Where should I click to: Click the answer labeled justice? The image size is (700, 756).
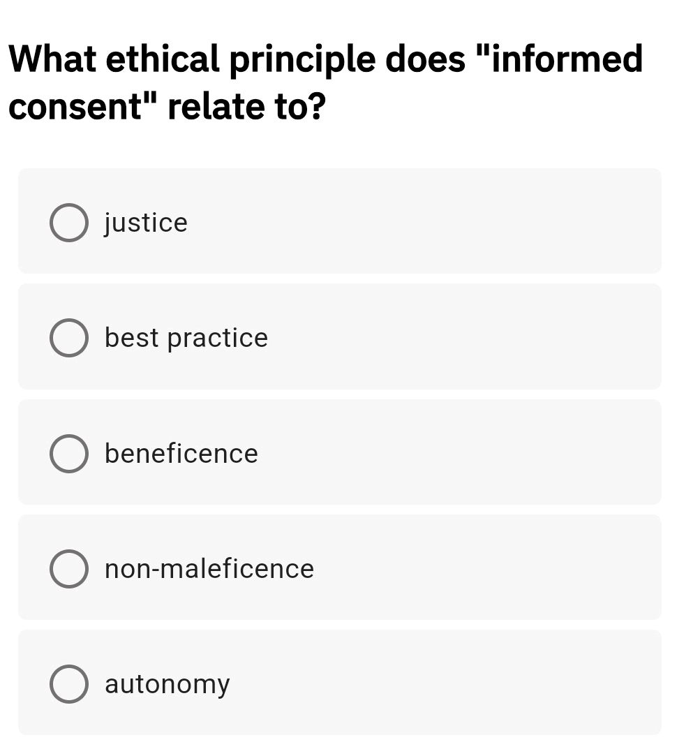click(x=145, y=223)
